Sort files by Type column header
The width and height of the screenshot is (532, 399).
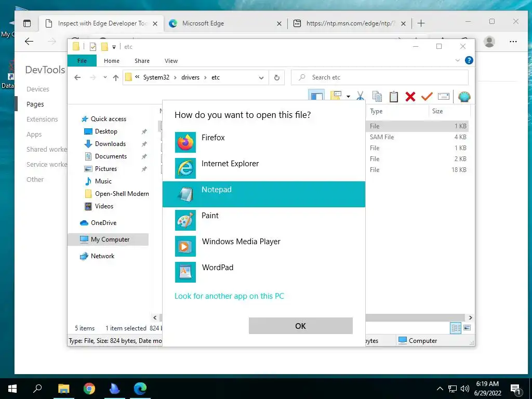pos(397,111)
